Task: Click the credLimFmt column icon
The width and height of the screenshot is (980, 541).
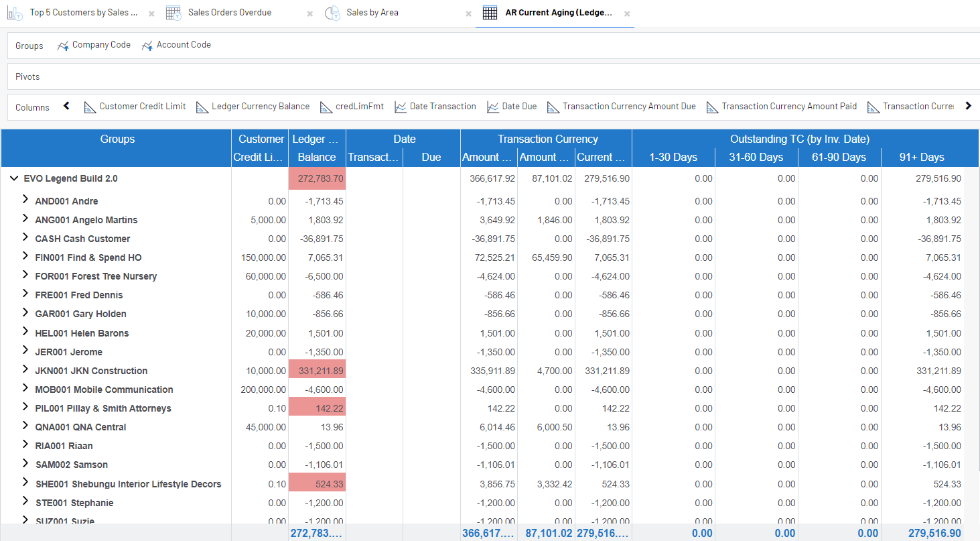Action: (326, 107)
